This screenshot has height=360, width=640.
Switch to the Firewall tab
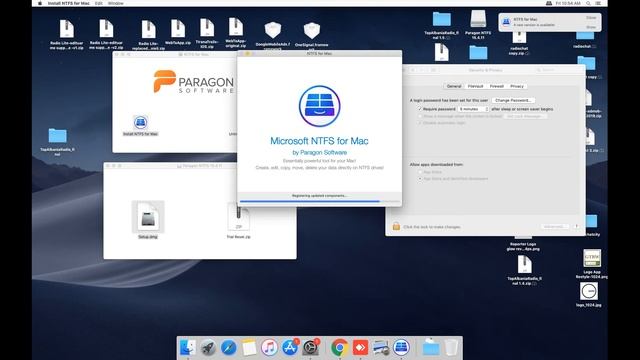(x=496, y=86)
